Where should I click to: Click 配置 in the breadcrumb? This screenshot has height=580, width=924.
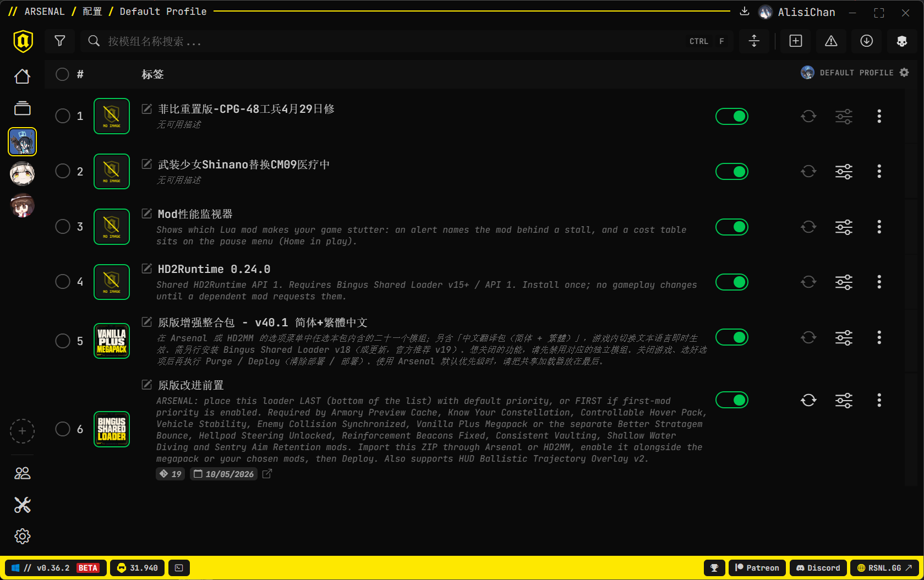click(92, 12)
